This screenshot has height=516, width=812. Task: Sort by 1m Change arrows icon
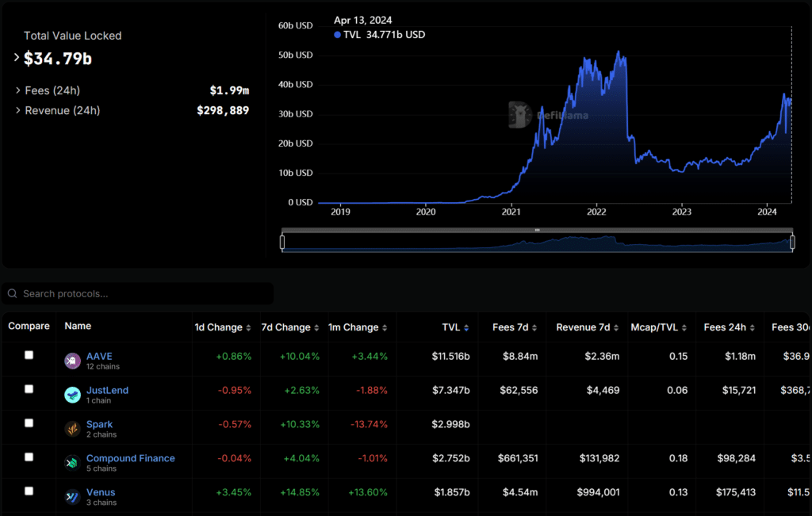(x=385, y=327)
